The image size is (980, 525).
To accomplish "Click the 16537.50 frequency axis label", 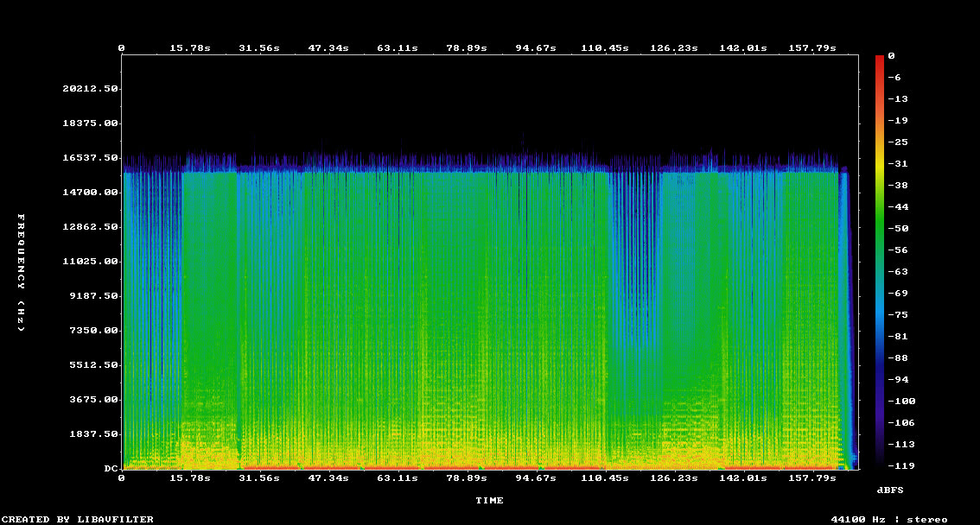I will coord(91,158).
